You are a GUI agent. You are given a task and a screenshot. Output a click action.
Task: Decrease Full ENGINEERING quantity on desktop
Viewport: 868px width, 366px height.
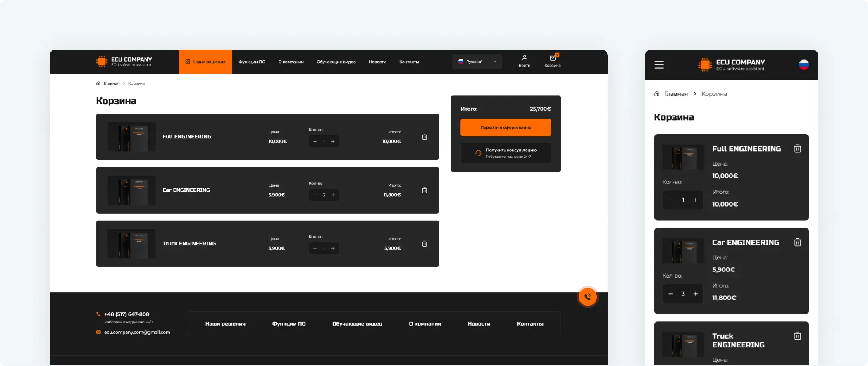315,142
